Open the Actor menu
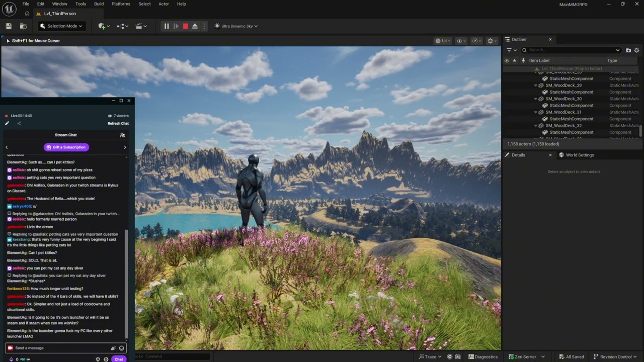 pyautogui.click(x=164, y=4)
